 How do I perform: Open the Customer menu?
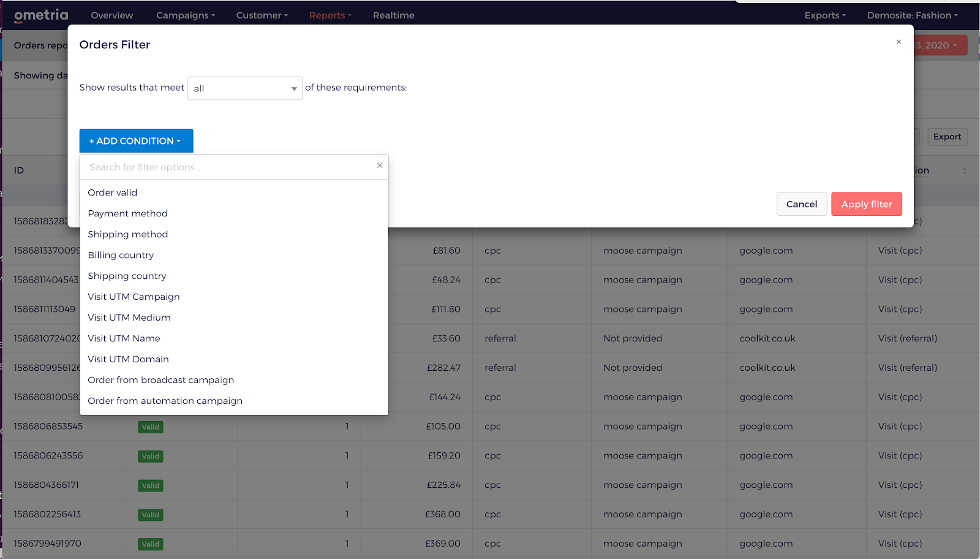261,15
